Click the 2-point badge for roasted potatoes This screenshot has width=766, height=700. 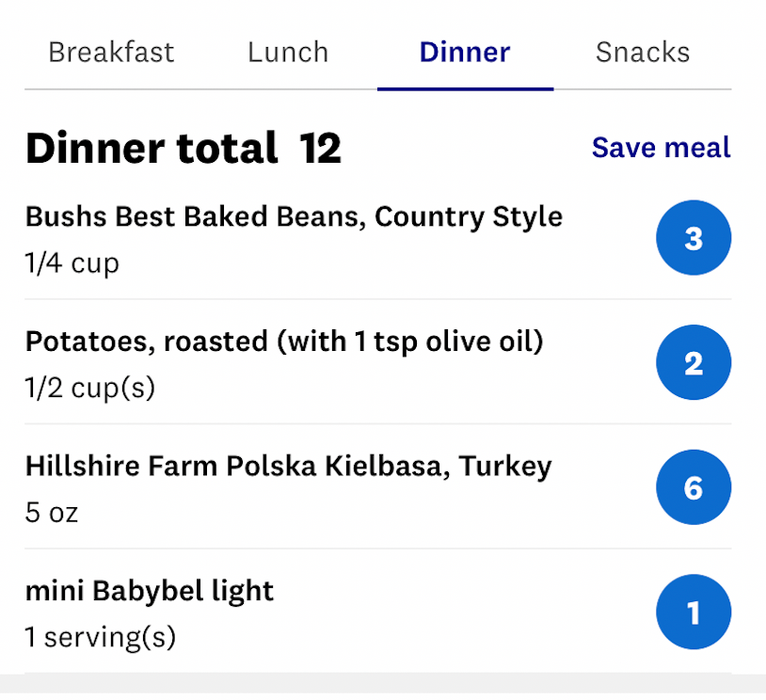(x=694, y=363)
